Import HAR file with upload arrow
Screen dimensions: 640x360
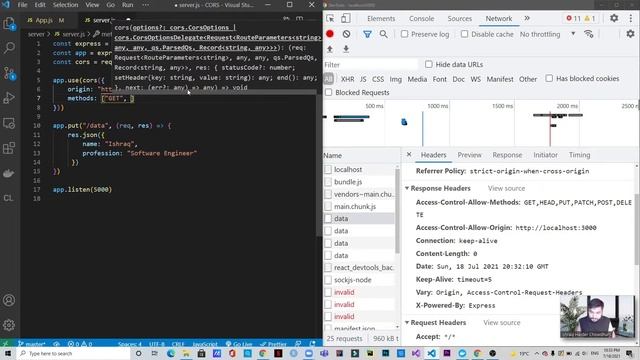(330, 49)
